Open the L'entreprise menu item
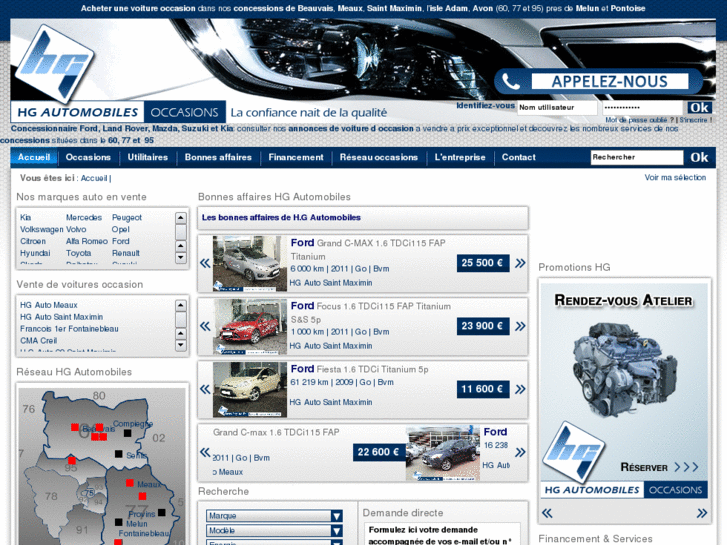The image size is (727, 545). click(x=460, y=157)
